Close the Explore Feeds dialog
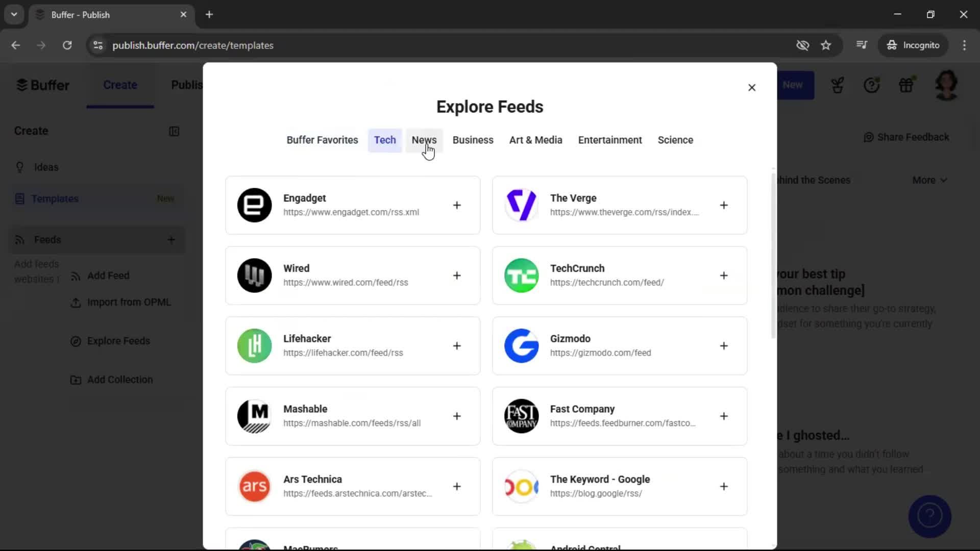The image size is (980, 551). tap(752, 87)
